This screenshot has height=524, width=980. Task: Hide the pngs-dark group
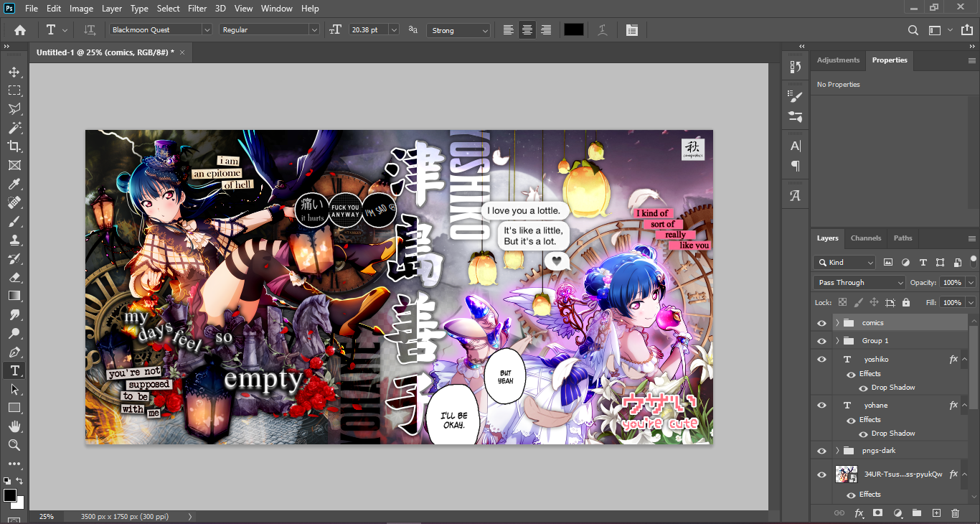822,451
